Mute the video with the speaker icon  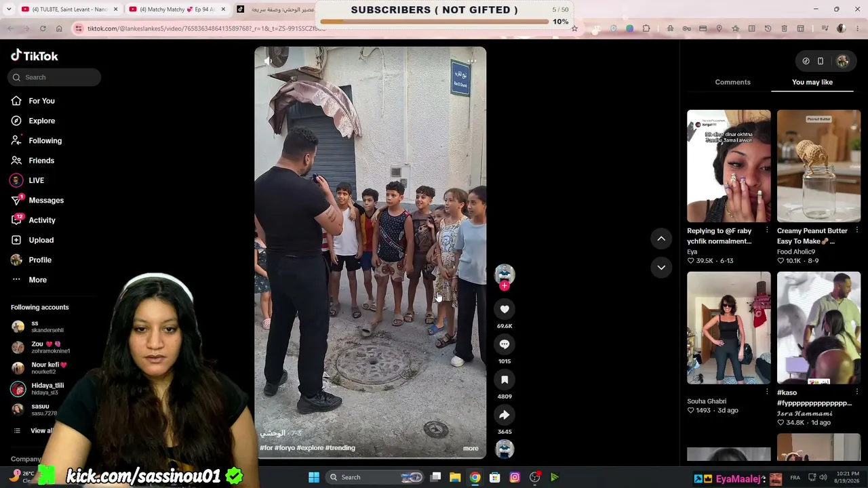pyautogui.click(x=269, y=61)
